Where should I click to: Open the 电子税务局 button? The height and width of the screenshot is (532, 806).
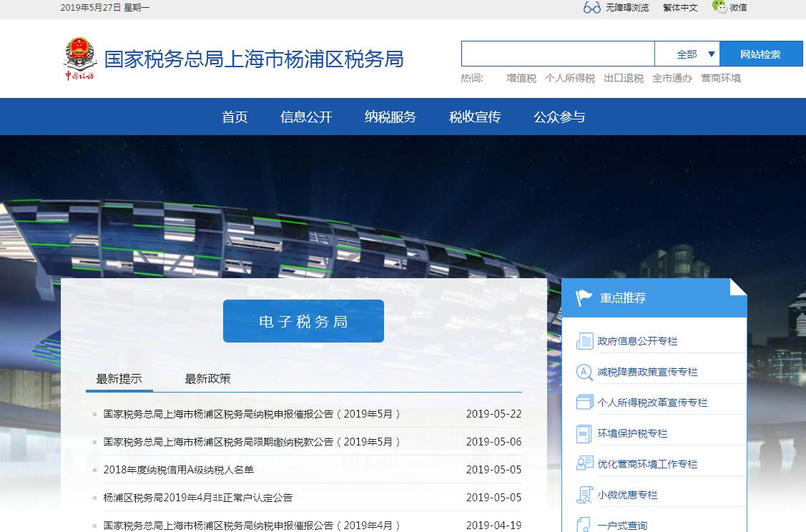click(x=303, y=321)
